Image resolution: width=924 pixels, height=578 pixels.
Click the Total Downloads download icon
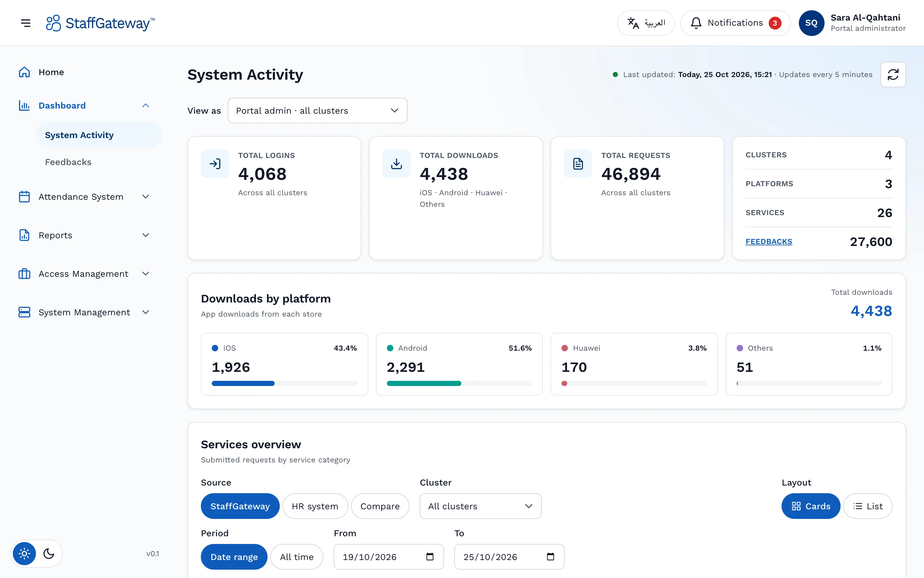coord(396,164)
